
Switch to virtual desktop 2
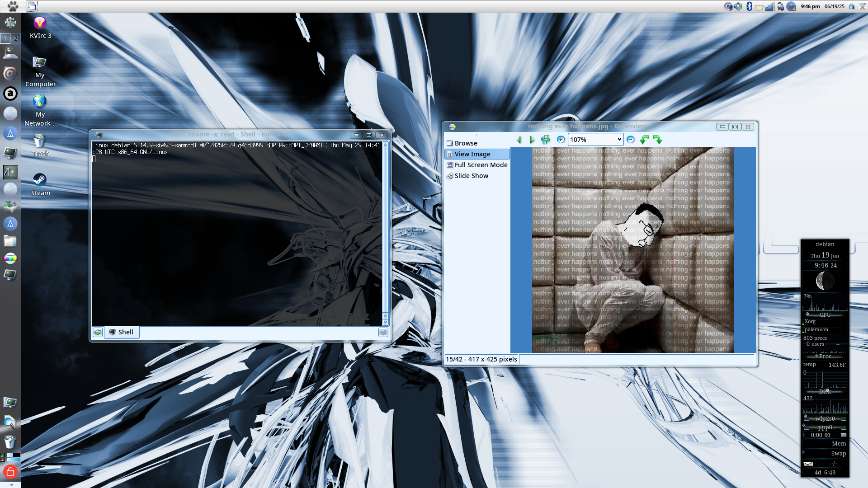(x=15, y=38)
